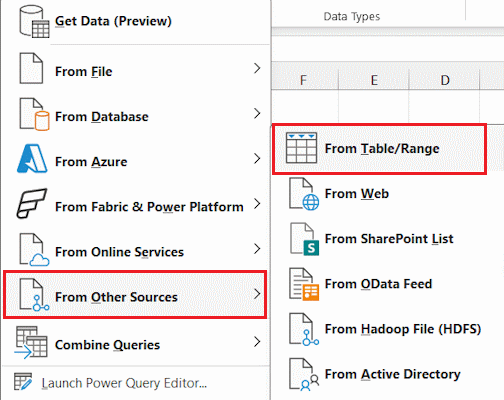Image resolution: width=504 pixels, height=400 pixels.
Task: Expand the From File submenu arrow
Action: point(257,68)
